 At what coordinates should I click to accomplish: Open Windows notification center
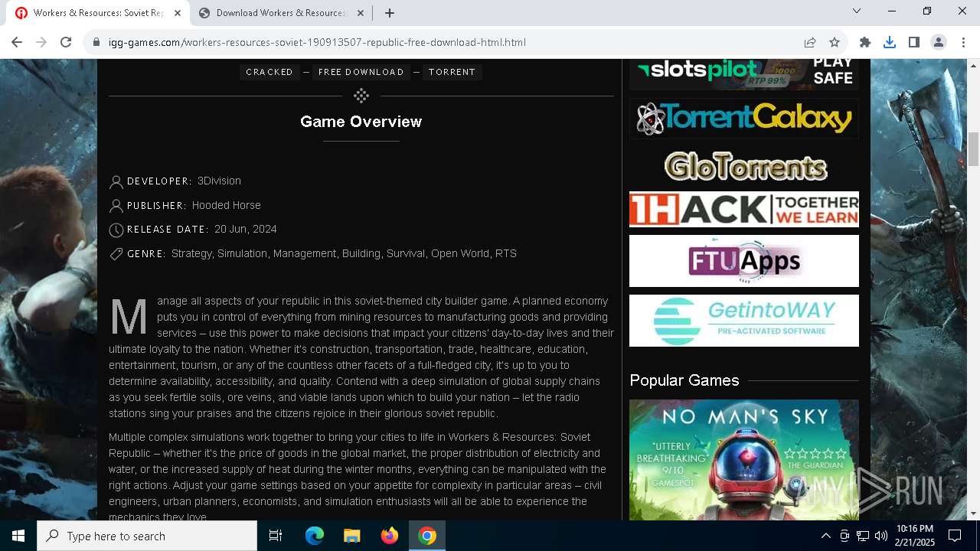(955, 536)
